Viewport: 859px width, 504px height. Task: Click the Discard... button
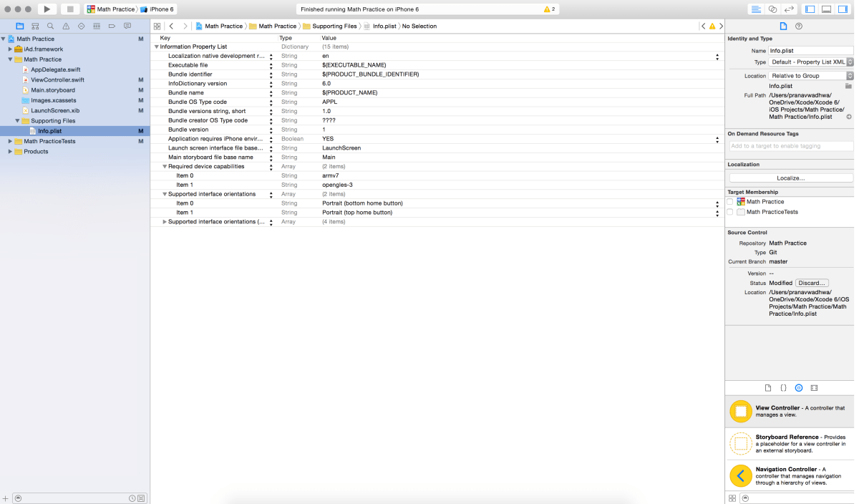[x=812, y=283]
